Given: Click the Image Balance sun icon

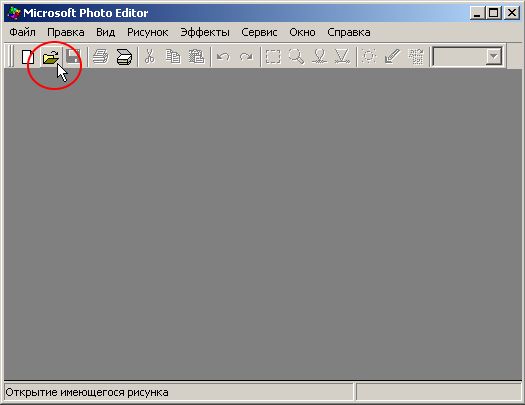Looking at the screenshot, I should click(x=369, y=57).
